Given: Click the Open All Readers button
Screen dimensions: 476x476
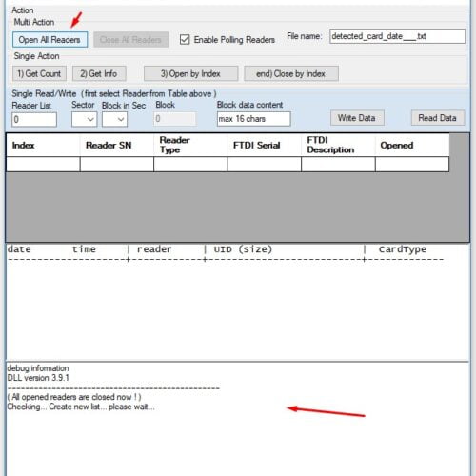Looking at the screenshot, I should [x=50, y=40].
